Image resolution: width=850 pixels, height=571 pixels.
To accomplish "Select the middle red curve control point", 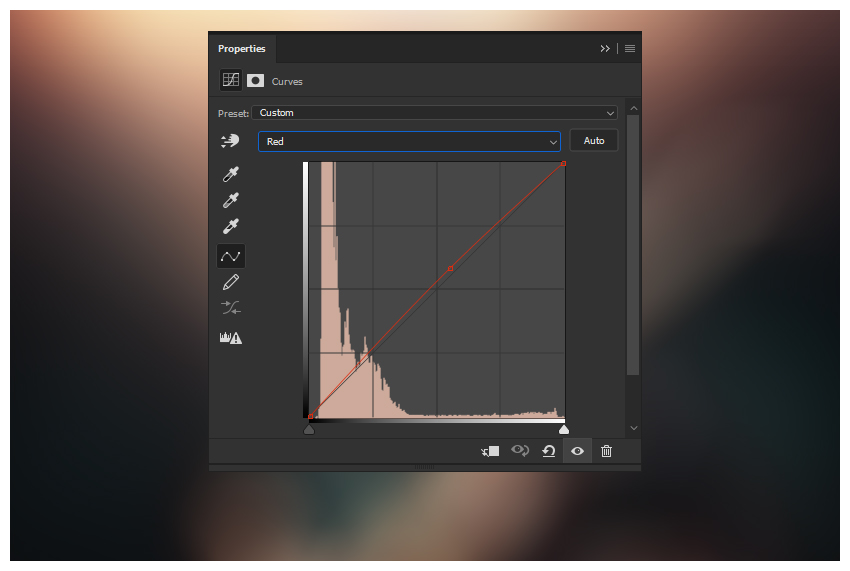I will pos(450,268).
